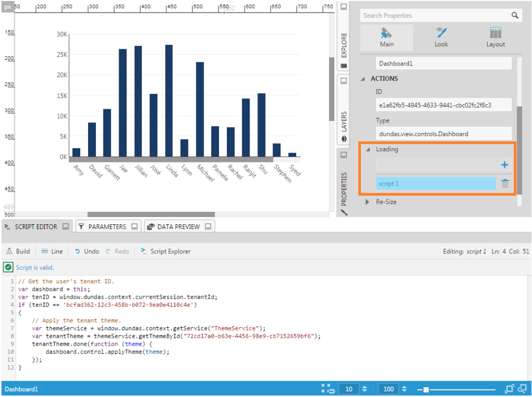Add a new Loading script with the plus button

505,165
